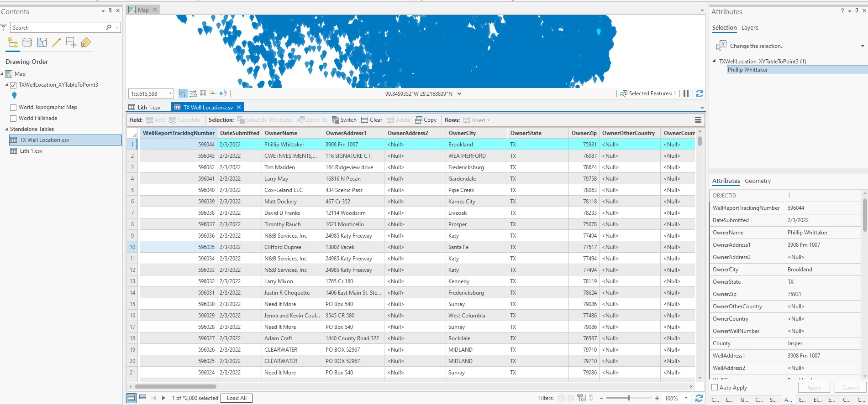Select List By Editing pencil icon
The width and height of the screenshot is (868, 405).
point(57,43)
